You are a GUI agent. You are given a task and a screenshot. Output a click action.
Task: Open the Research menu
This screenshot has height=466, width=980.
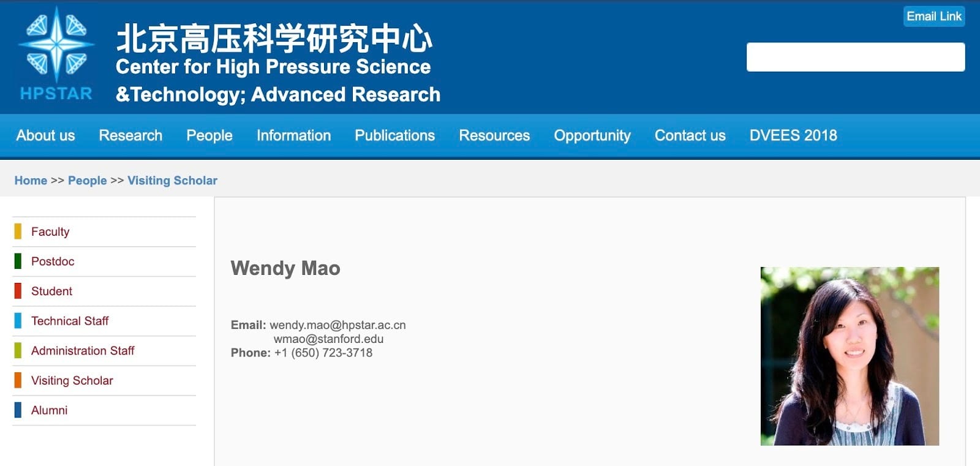point(130,135)
